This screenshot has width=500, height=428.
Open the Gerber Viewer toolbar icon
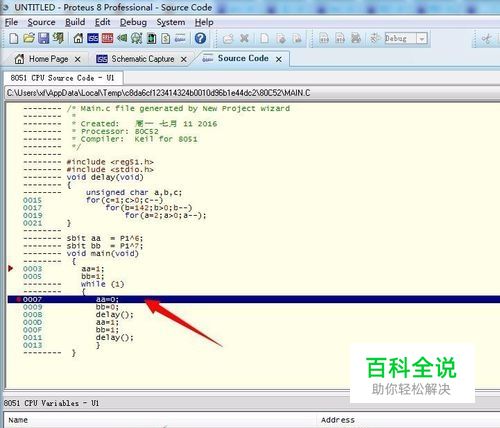136,38
